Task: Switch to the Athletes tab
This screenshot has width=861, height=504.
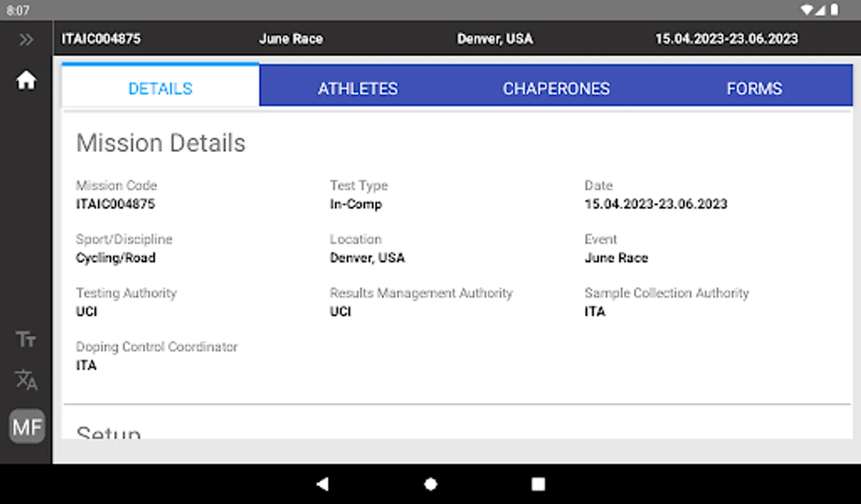Action: click(358, 88)
